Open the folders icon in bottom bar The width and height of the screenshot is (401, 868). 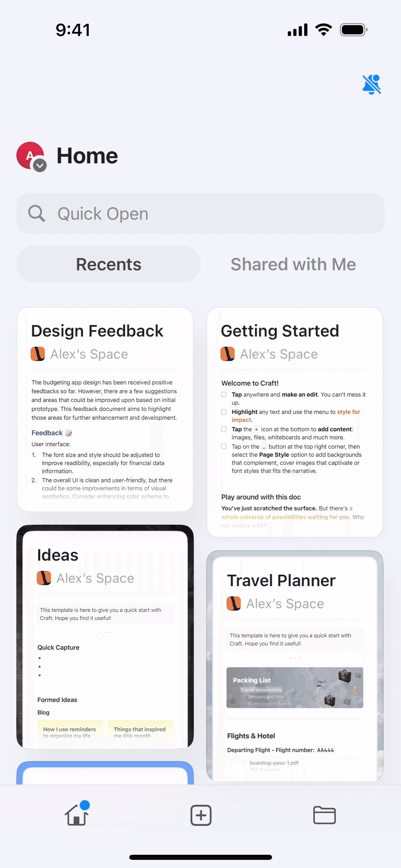[x=324, y=815]
